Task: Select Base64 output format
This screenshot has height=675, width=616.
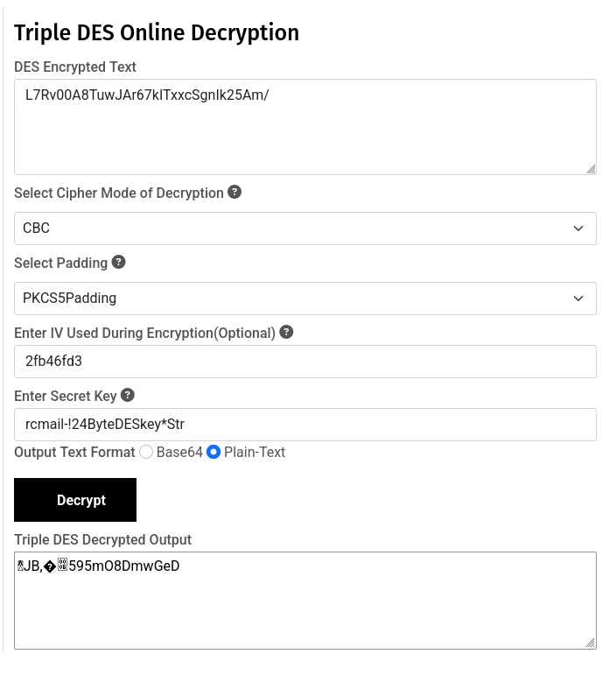Action: click(146, 453)
